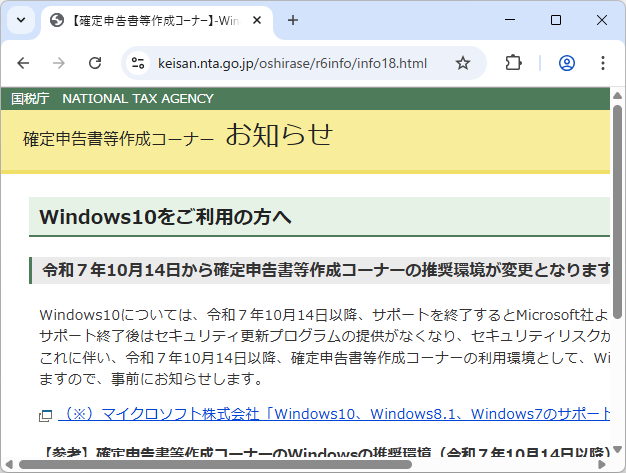Click the text ますので、事前にお知らせします。
The width and height of the screenshot is (626, 473).
click(151, 379)
